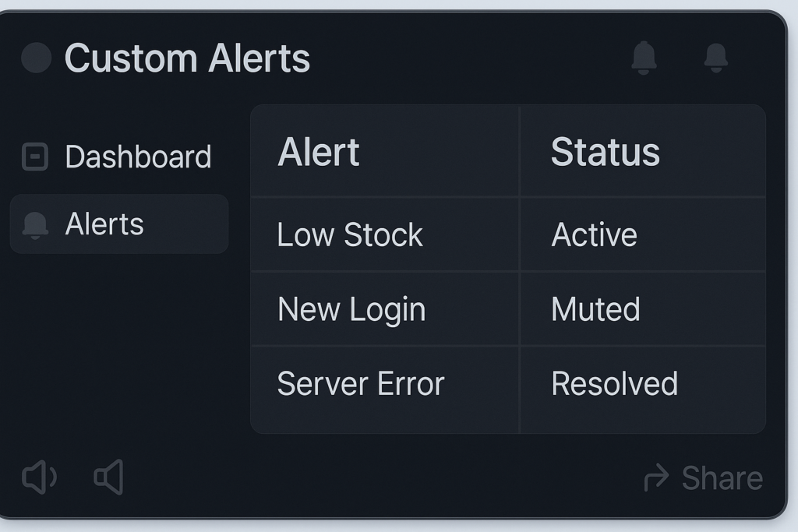Click the left bell icon in the header
This screenshot has width=798, height=532.
point(644,58)
